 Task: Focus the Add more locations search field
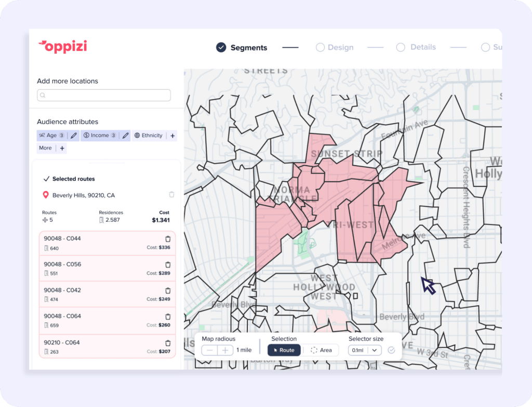click(x=104, y=96)
